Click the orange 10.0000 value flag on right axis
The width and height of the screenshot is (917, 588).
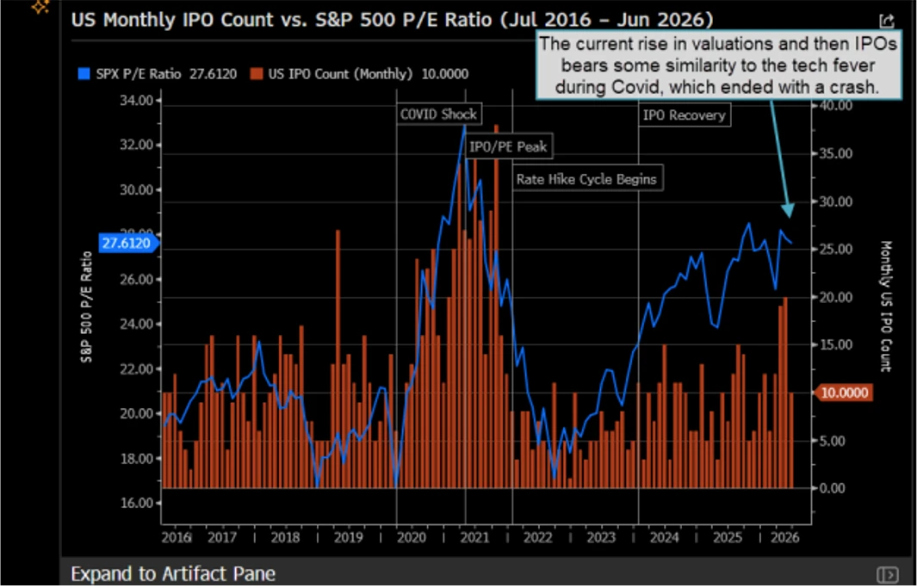click(x=843, y=393)
